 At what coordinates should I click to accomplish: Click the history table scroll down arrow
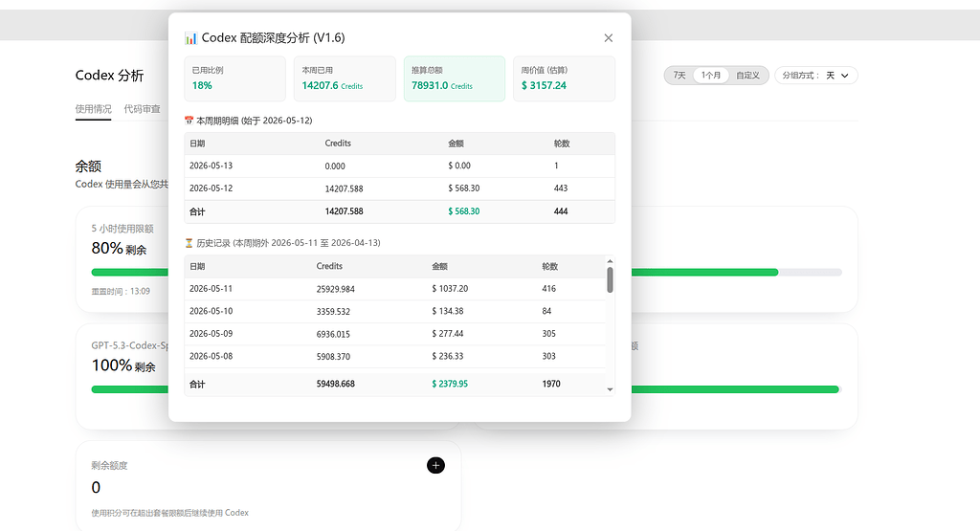pos(610,389)
